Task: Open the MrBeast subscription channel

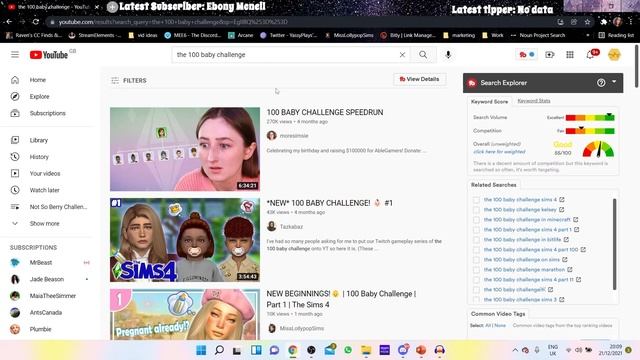Action: click(41, 262)
